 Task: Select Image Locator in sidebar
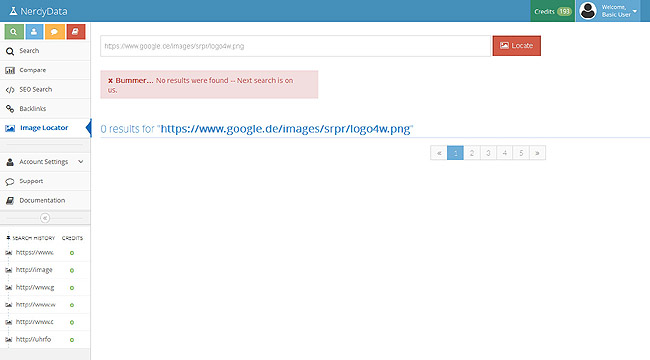tap(45, 128)
